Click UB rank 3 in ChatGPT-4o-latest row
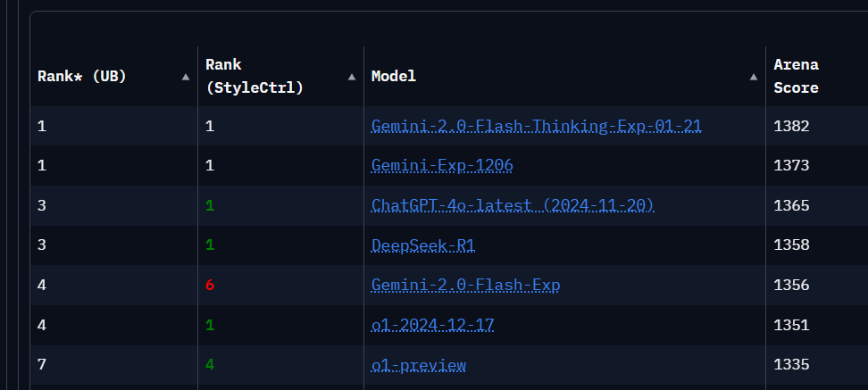The height and width of the screenshot is (390, 868). coord(41,205)
